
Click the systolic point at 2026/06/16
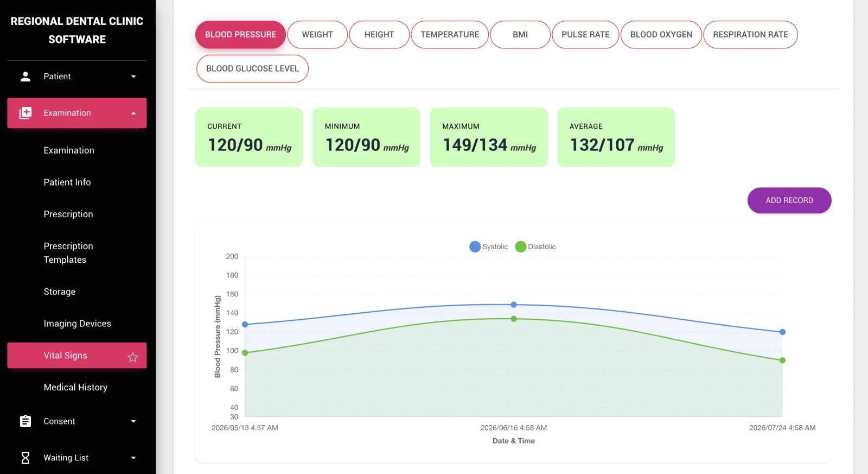514,305
